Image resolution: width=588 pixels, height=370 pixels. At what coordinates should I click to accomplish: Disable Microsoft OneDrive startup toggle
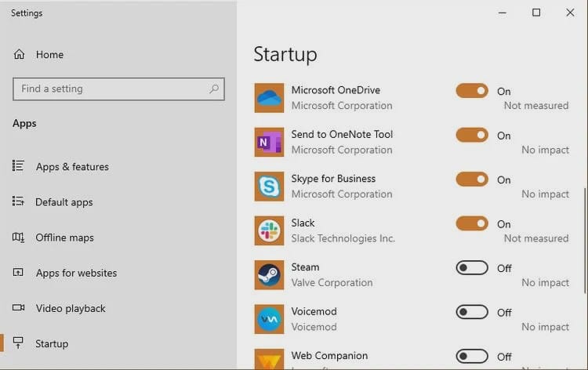coord(472,91)
